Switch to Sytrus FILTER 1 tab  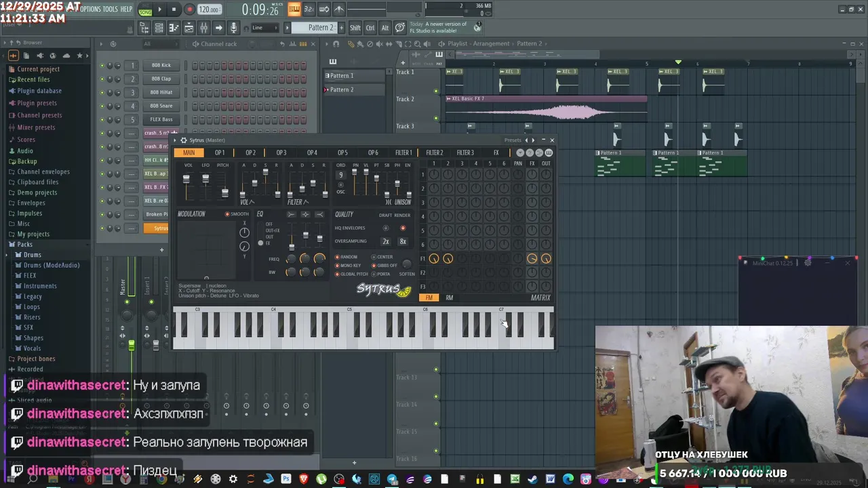(x=403, y=153)
